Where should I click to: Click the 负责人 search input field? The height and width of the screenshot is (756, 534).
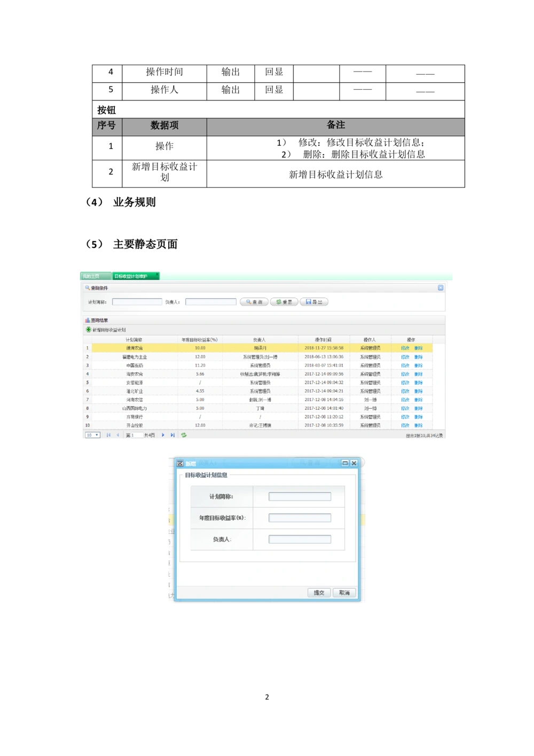click(210, 302)
